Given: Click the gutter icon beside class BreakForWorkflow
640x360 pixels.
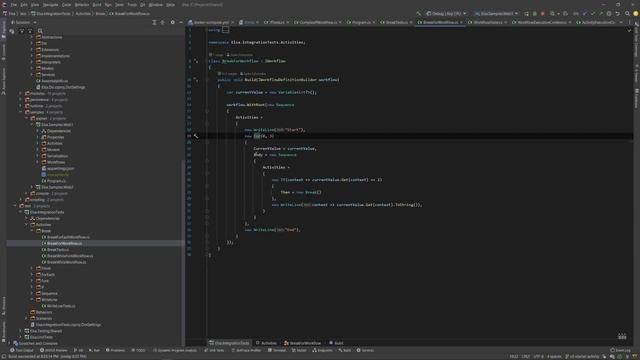Looking at the screenshot, I should click(196, 61).
